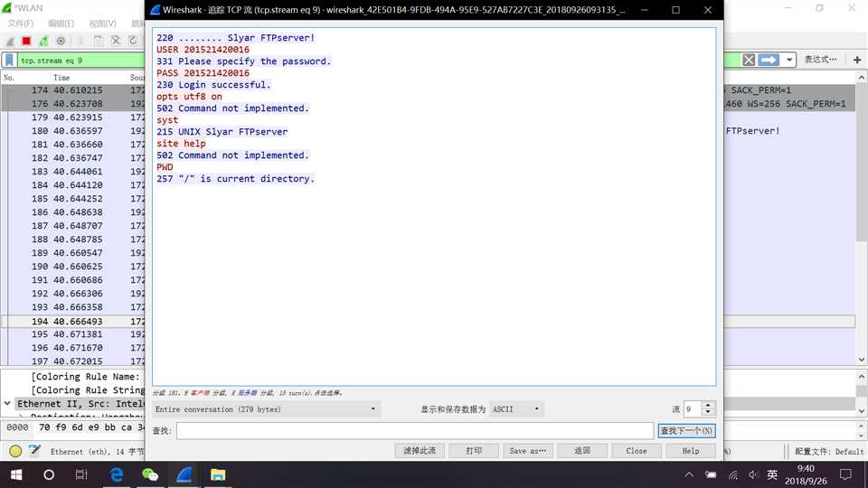Click line '215 UNIX Slyar FTPserver'

pyautogui.click(x=222, y=132)
